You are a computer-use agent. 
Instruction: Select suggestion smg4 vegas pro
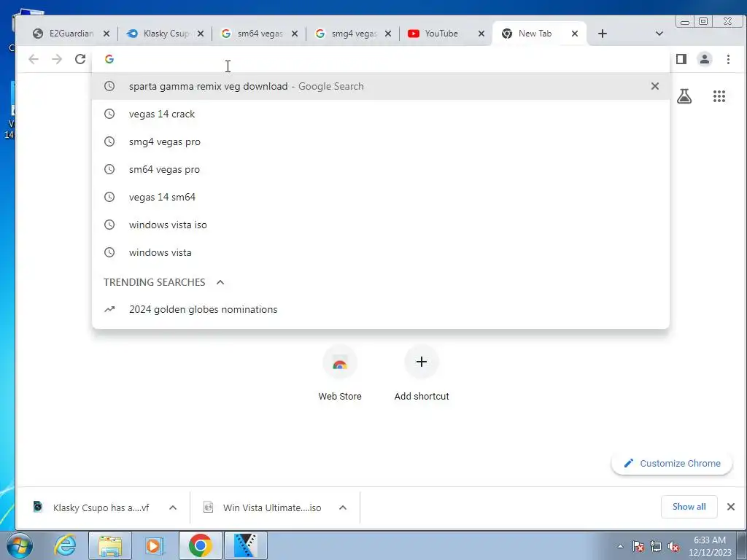380,141
